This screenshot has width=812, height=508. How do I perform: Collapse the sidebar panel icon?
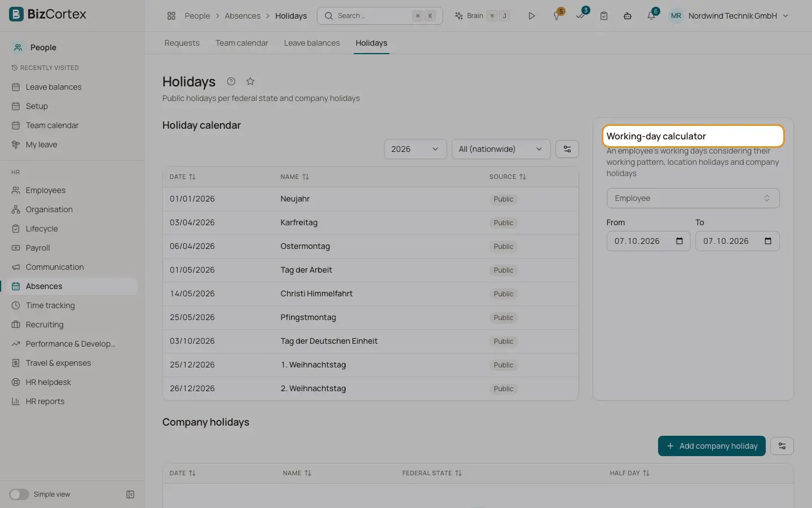pyautogui.click(x=130, y=494)
